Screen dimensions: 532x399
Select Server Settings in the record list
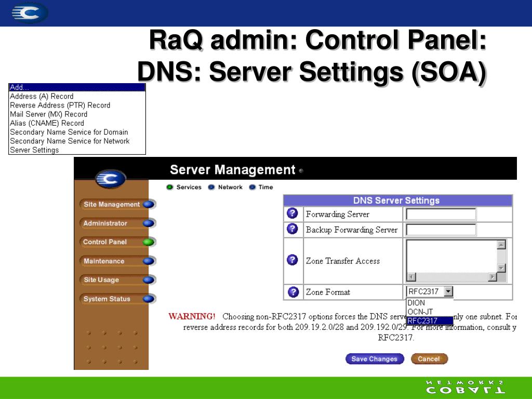click(x=77, y=150)
